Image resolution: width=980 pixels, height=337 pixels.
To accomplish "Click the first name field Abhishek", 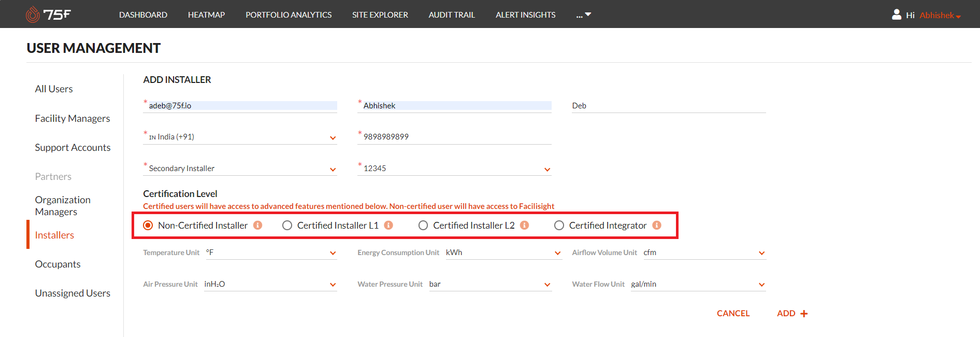I will tap(454, 106).
